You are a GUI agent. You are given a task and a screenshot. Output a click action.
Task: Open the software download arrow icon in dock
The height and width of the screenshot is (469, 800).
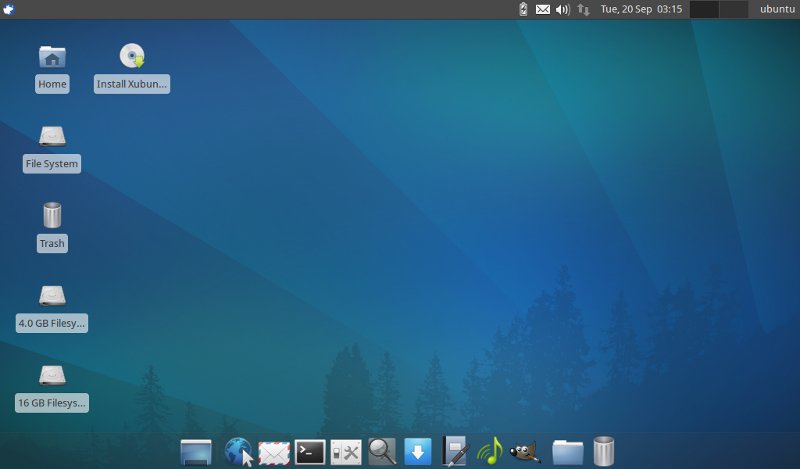(x=418, y=452)
